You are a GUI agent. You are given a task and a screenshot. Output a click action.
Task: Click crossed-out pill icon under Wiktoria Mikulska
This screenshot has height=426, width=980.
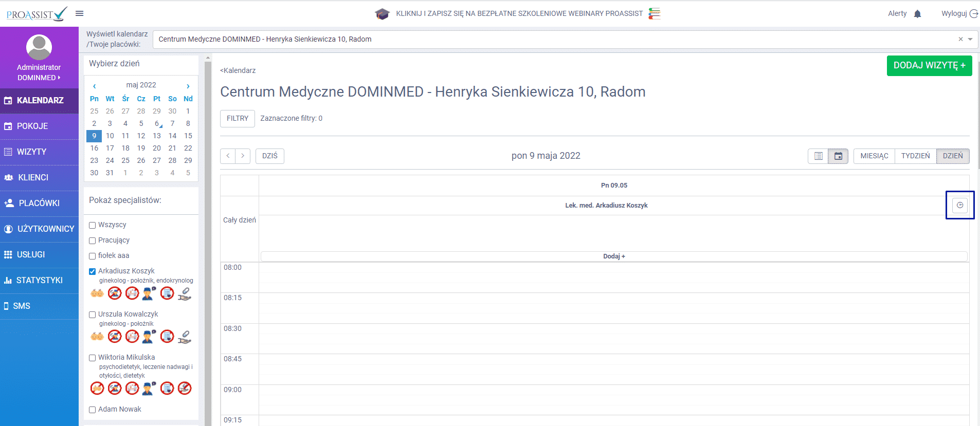pyautogui.click(x=185, y=388)
